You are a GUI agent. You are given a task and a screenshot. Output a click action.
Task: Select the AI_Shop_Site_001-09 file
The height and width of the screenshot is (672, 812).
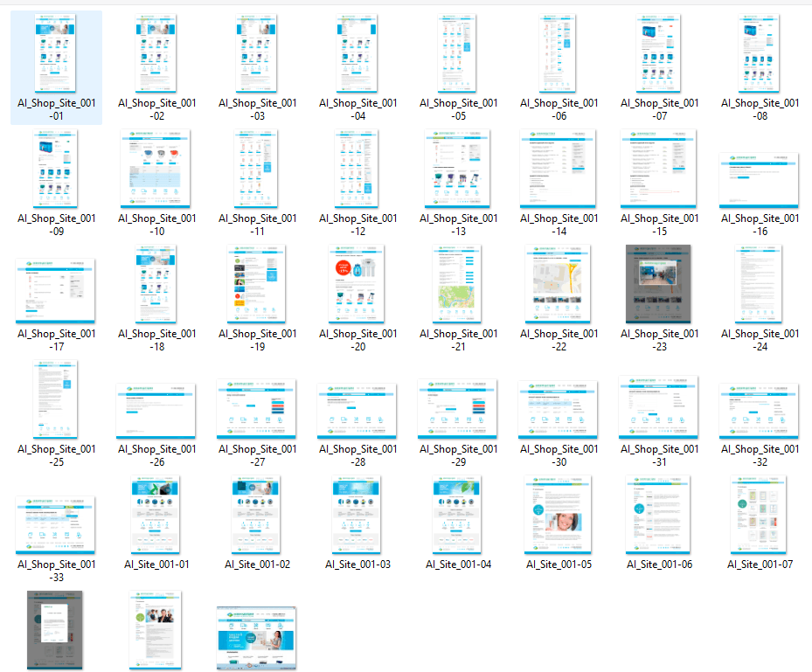click(55, 169)
